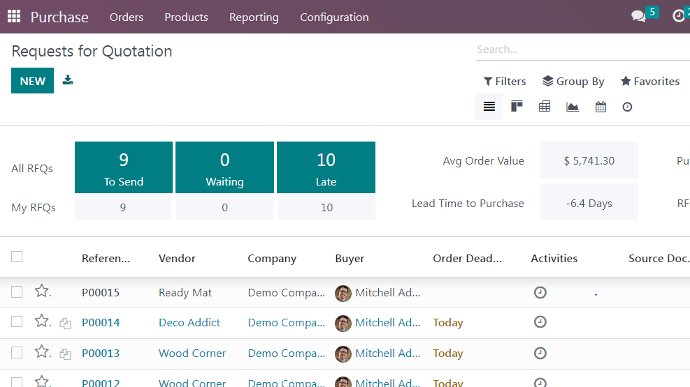
Task: Check the select-all header checkbox
Action: (17, 257)
